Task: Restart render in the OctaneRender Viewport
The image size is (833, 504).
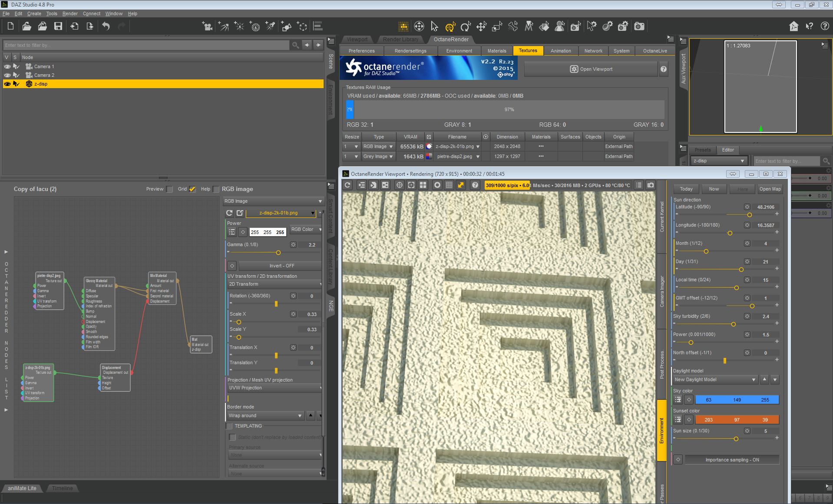Action: 347,185
